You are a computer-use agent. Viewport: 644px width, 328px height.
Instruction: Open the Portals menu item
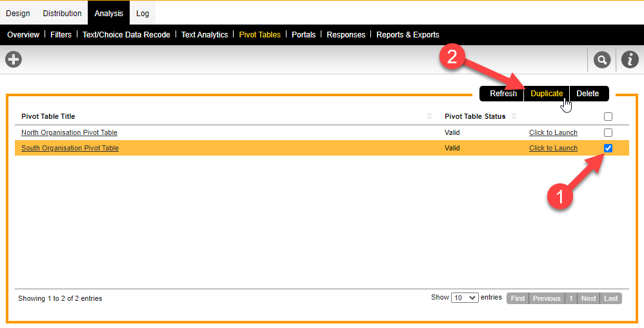click(303, 35)
